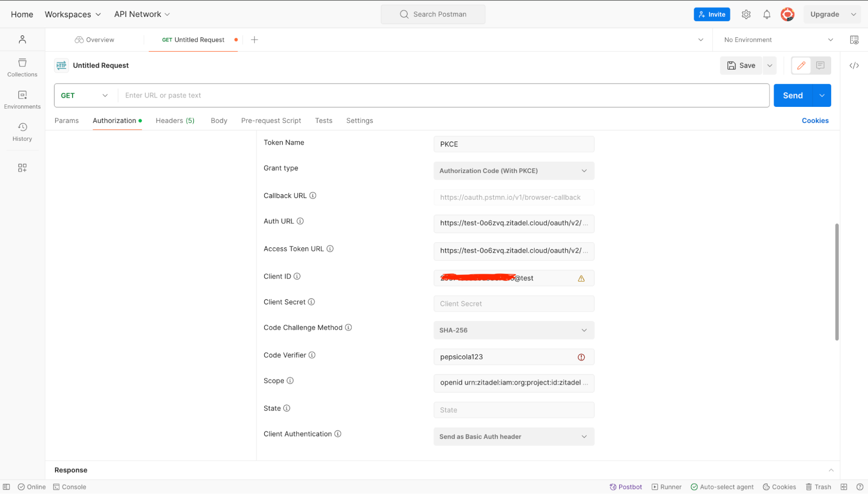Screen dimensions: 868x494
Task: Click the notifications bell icon
Action: pos(767,14)
